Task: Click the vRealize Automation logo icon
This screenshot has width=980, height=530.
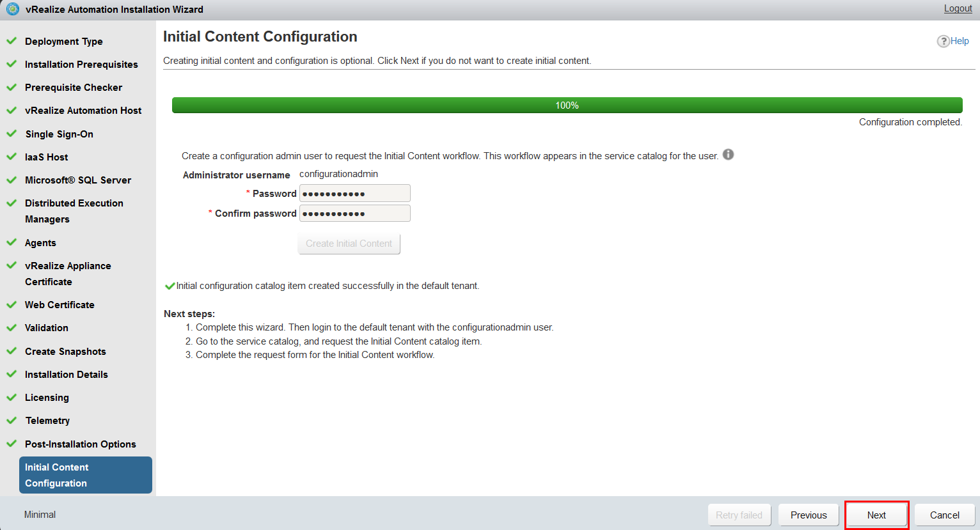Action: click(x=12, y=9)
